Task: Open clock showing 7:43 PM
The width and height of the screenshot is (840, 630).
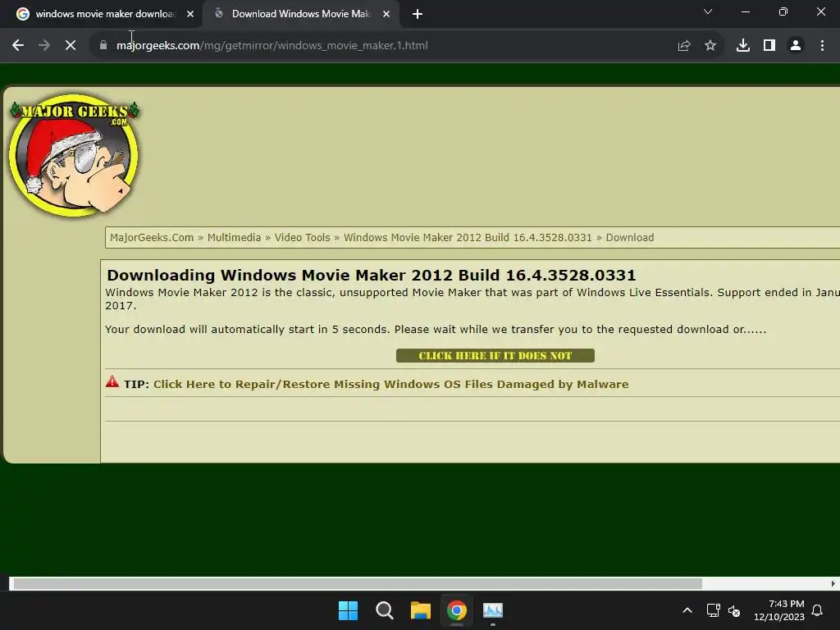Action: click(x=779, y=610)
